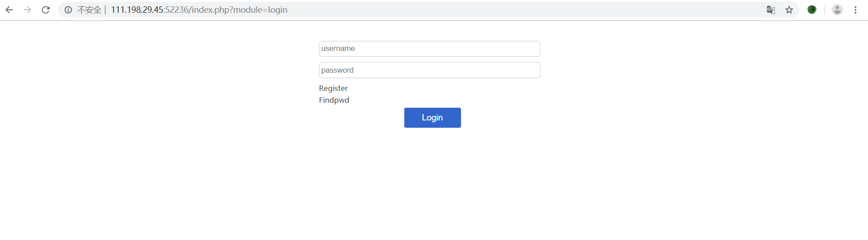
Task: Focus the password input field
Action: (429, 70)
